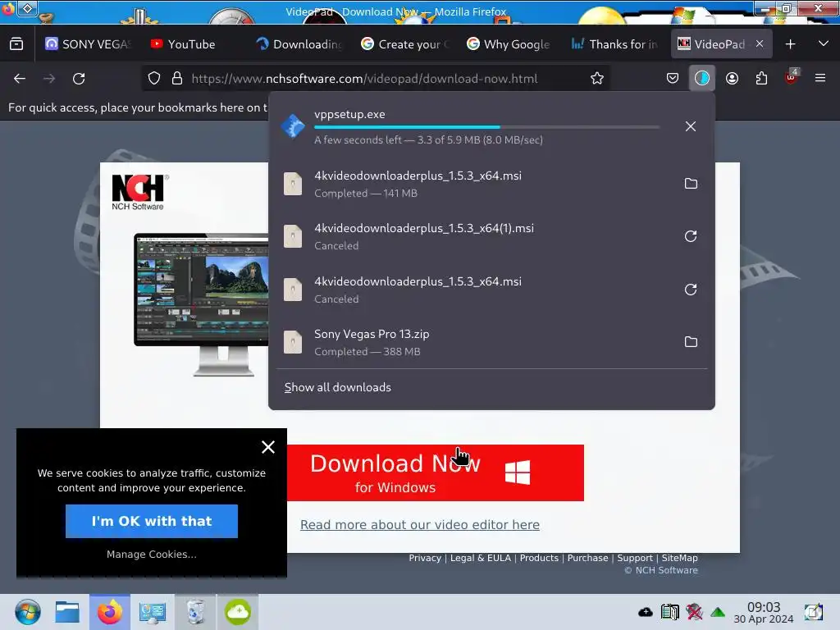This screenshot has height=630, width=840.
Task: Open the green cloud download taskbar app
Action: click(x=238, y=612)
